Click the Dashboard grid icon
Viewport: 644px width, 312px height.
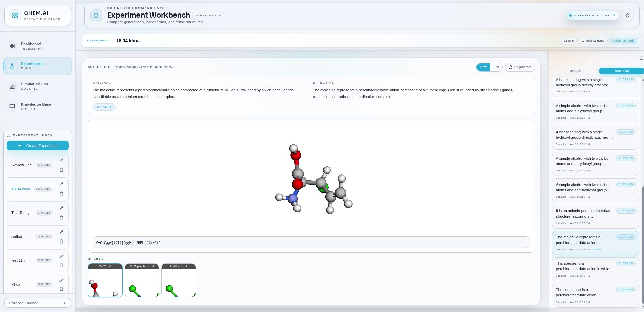pyautogui.click(x=12, y=46)
